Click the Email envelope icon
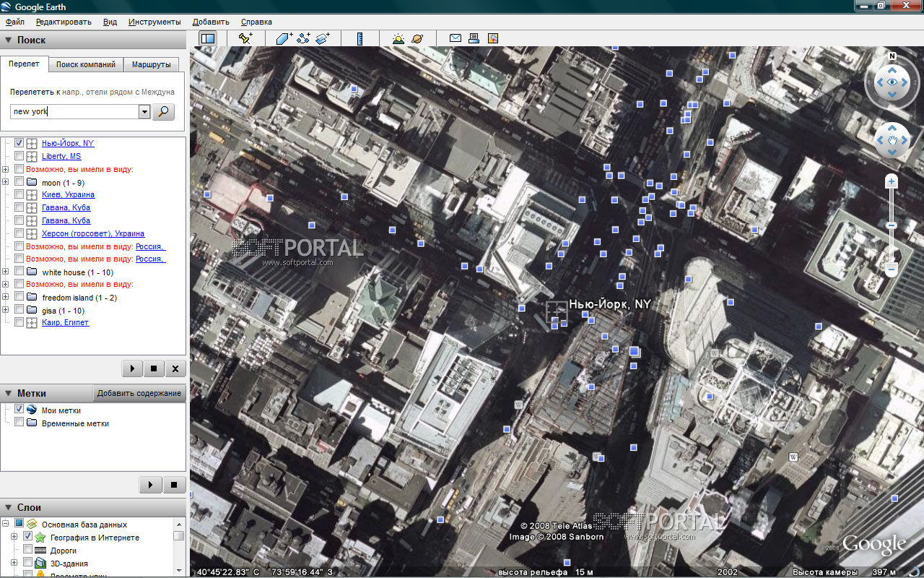 tap(456, 39)
